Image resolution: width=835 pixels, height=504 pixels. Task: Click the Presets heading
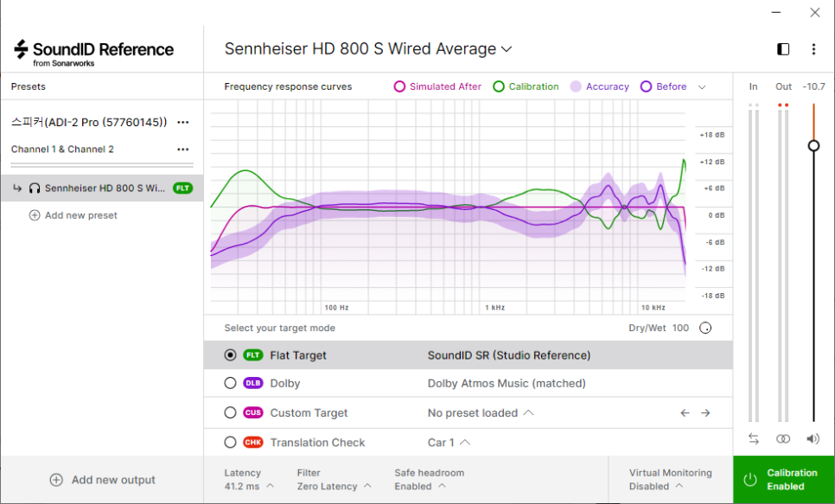29,86
